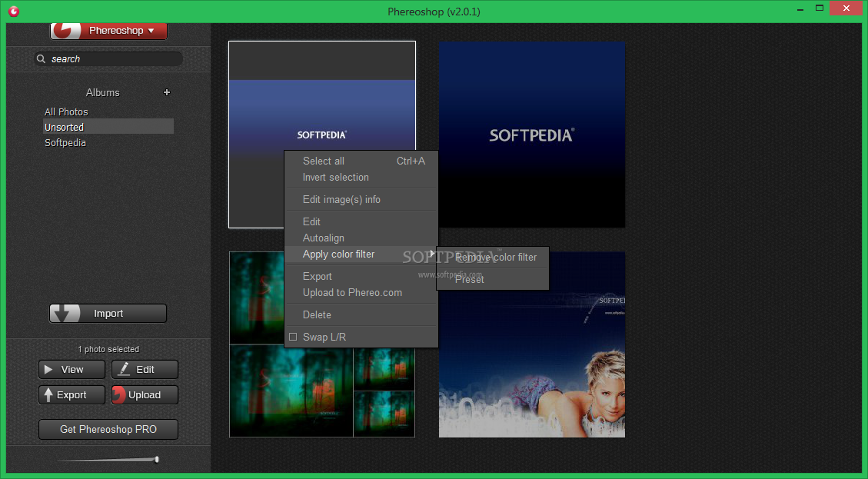Choose Export in the context menu

(x=361, y=276)
